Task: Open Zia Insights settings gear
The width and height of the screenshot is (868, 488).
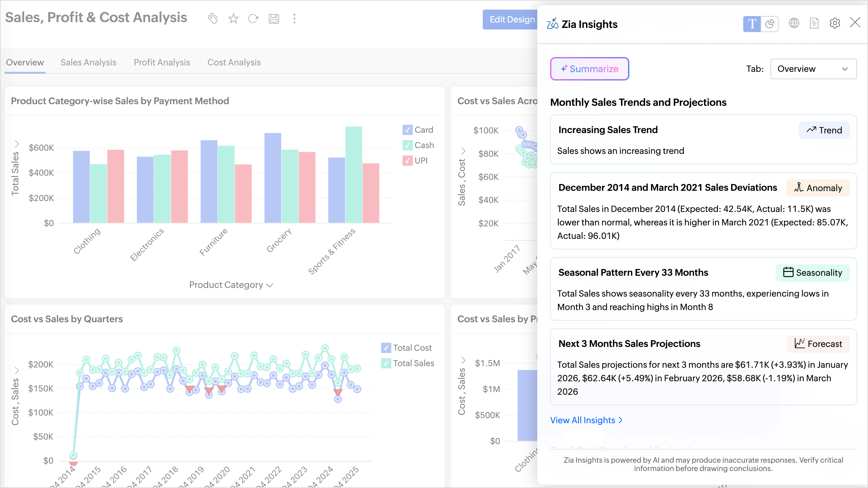Action: tap(835, 23)
